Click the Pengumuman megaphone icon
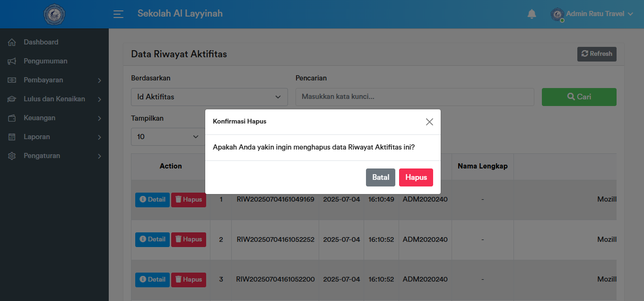This screenshot has height=301, width=644. [12, 61]
